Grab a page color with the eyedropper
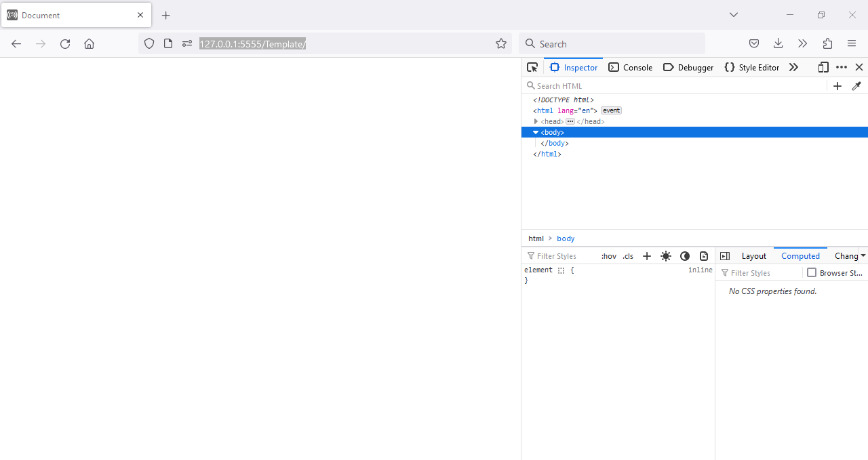This screenshot has height=460, width=868. (x=856, y=86)
